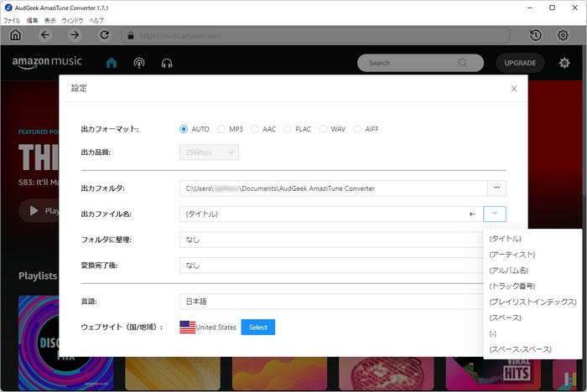Image resolution: width=587 pixels, height=392 pixels.
Task: Open the Amazon Music podcasts icon
Action: (139, 63)
